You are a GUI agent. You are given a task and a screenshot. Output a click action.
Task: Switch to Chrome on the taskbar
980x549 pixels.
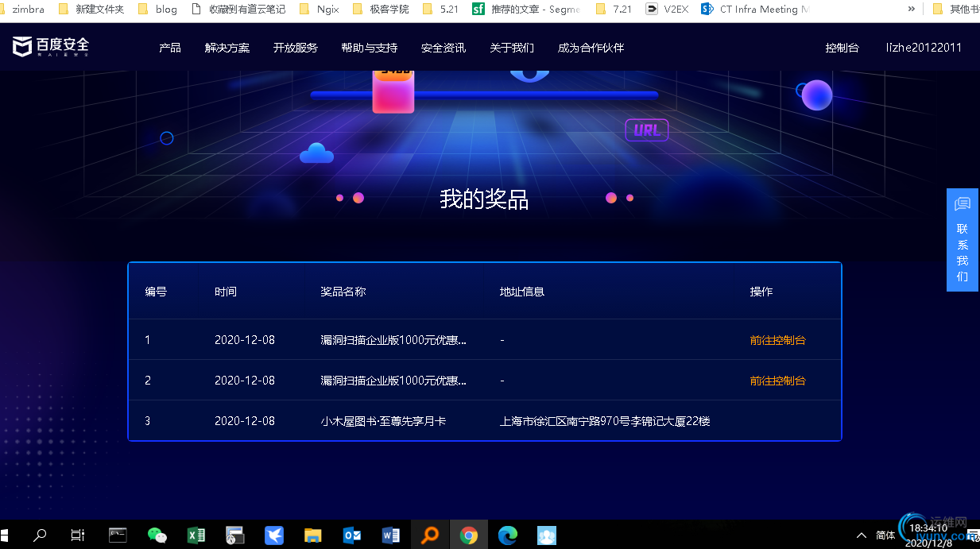(x=469, y=535)
